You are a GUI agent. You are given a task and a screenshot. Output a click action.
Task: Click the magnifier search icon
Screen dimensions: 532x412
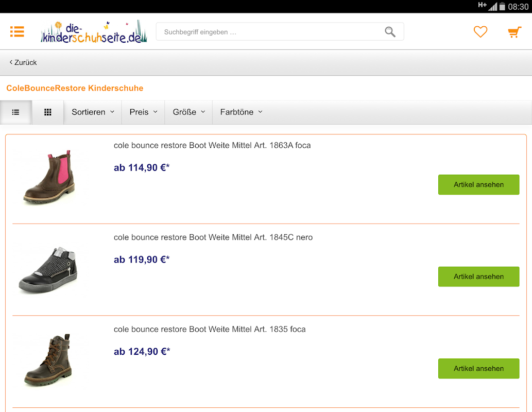[x=390, y=32]
